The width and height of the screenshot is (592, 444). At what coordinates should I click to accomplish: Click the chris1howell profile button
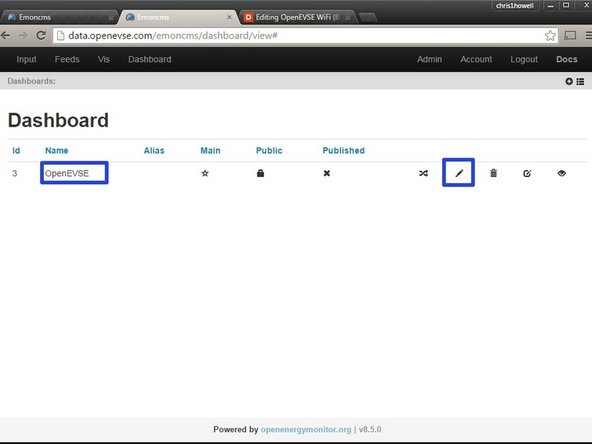point(514,5)
